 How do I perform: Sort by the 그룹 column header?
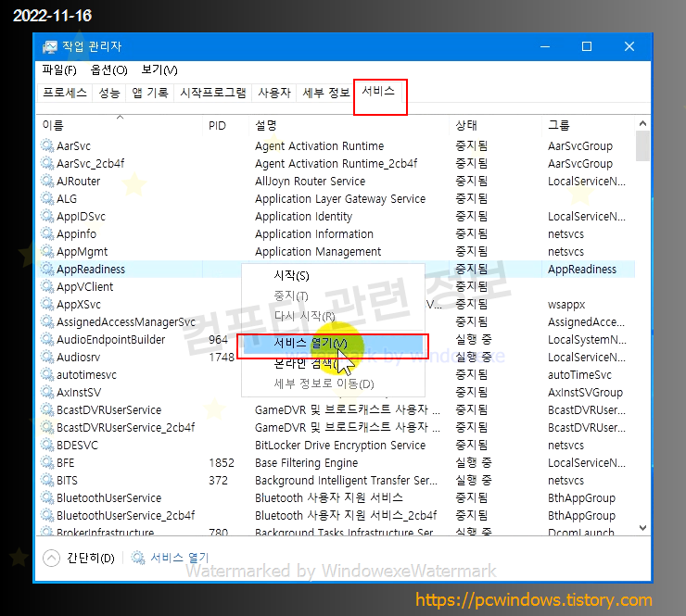pyautogui.click(x=588, y=125)
